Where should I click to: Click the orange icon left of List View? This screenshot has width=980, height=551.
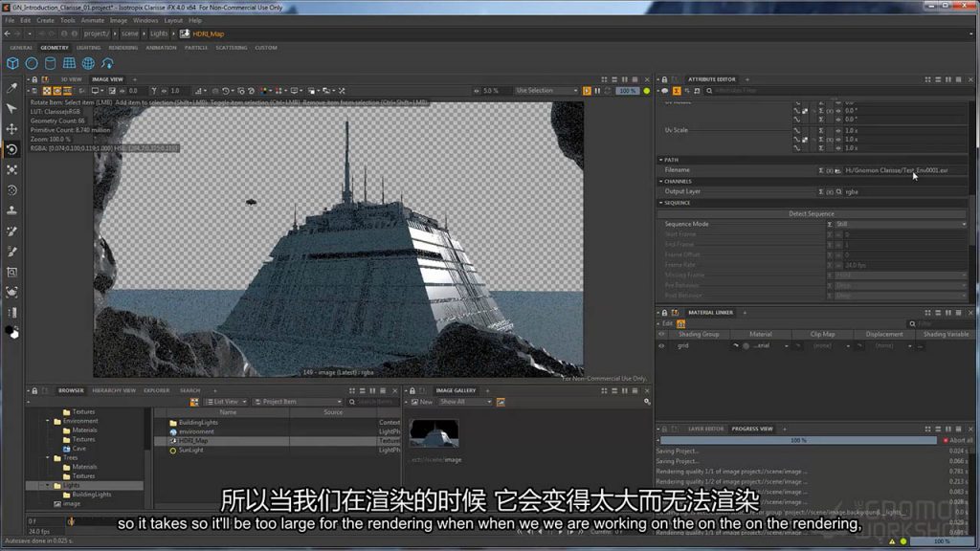click(194, 402)
